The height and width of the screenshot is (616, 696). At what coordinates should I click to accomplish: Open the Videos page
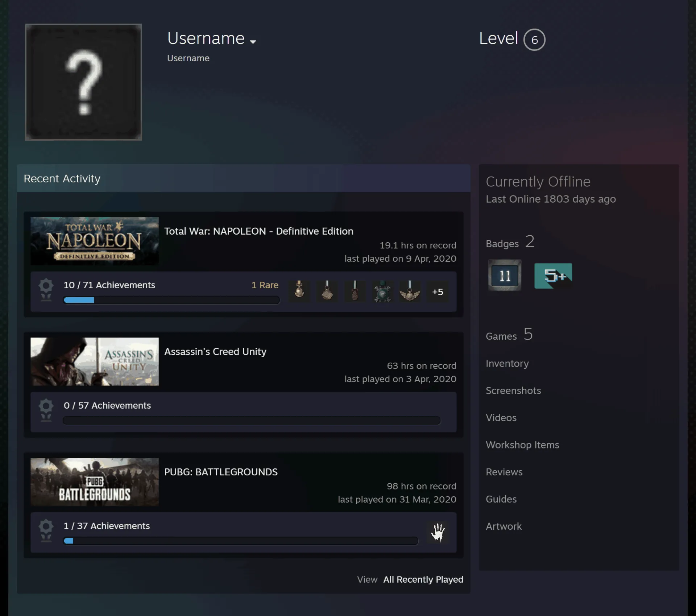(501, 418)
